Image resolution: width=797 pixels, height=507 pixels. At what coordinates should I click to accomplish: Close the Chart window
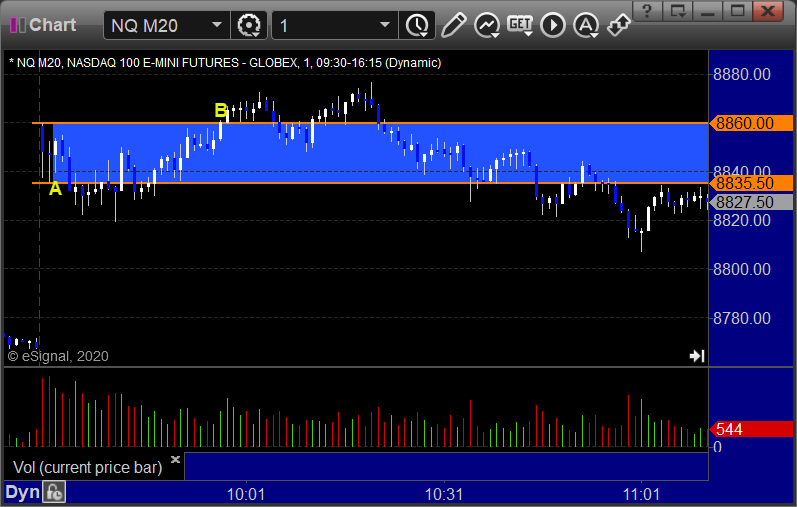[x=768, y=11]
